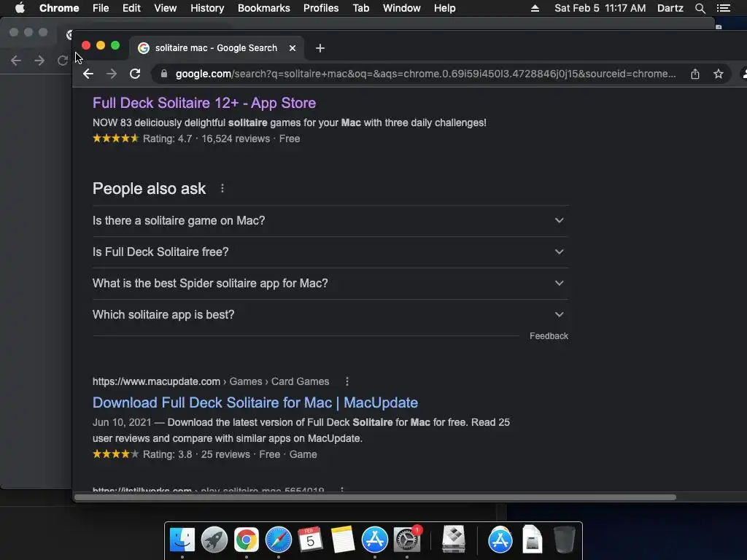The width and height of the screenshot is (747, 560).
Task: Open the Bookmarks menu
Action: click(x=264, y=8)
